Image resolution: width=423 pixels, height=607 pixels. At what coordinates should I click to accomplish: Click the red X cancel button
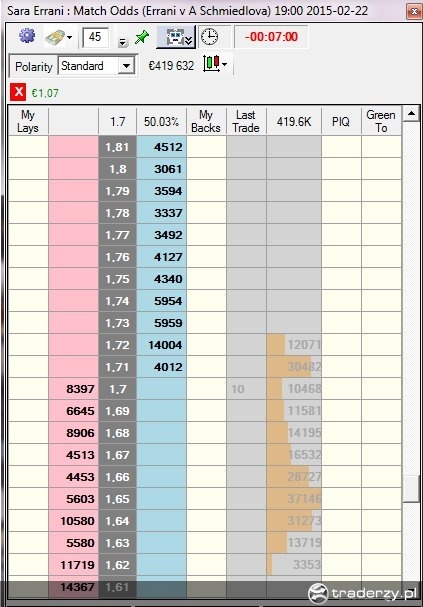(18, 92)
